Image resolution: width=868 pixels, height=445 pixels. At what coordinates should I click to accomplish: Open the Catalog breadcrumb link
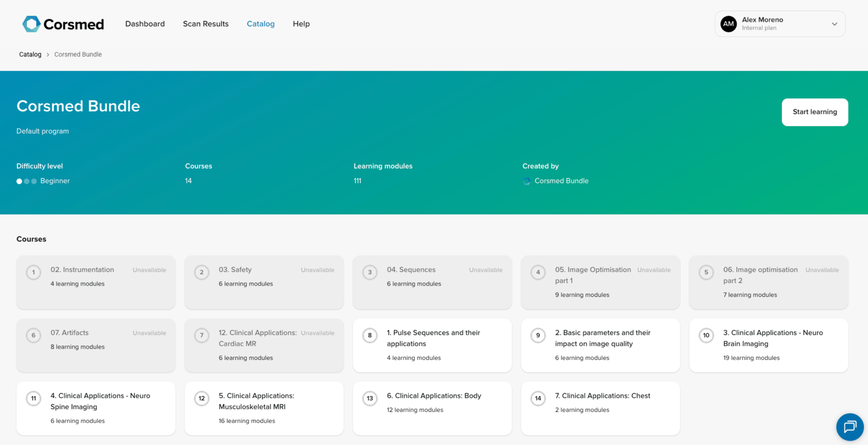(x=30, y=54)
